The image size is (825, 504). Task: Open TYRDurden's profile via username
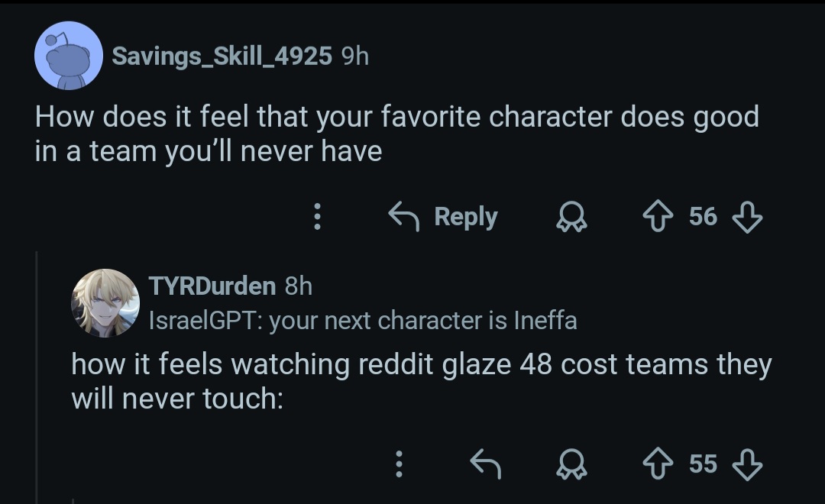click(x=212, y=286)
